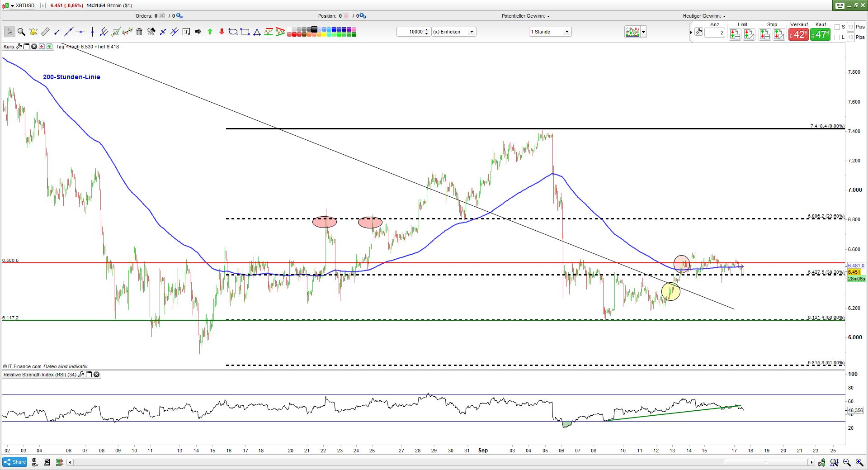The image size is (868, 470).
Task: Select the rectangle drawing tool
Action: click(x=245, y=32)
